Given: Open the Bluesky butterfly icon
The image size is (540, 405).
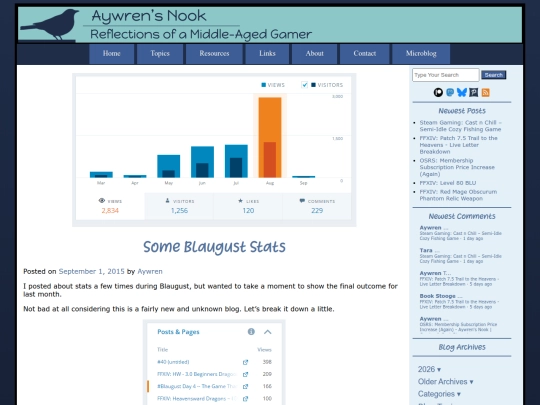Looking at the screenshot, I should coord(461,92).
